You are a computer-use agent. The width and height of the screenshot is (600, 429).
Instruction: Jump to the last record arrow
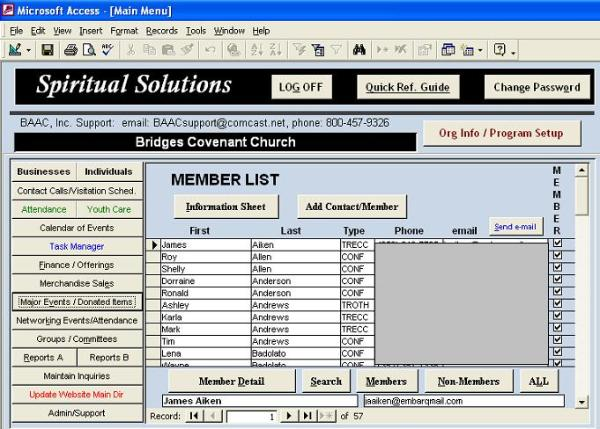click(308, 416)
